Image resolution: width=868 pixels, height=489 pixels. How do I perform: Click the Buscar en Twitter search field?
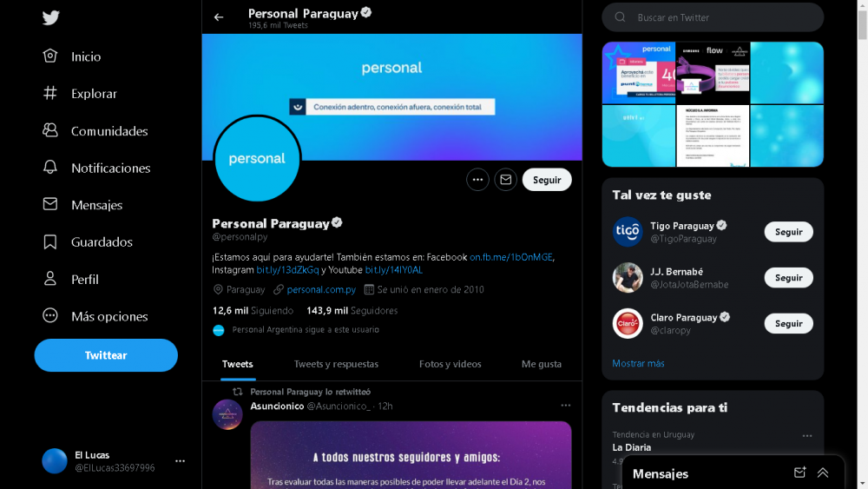[x=713, y=17]
